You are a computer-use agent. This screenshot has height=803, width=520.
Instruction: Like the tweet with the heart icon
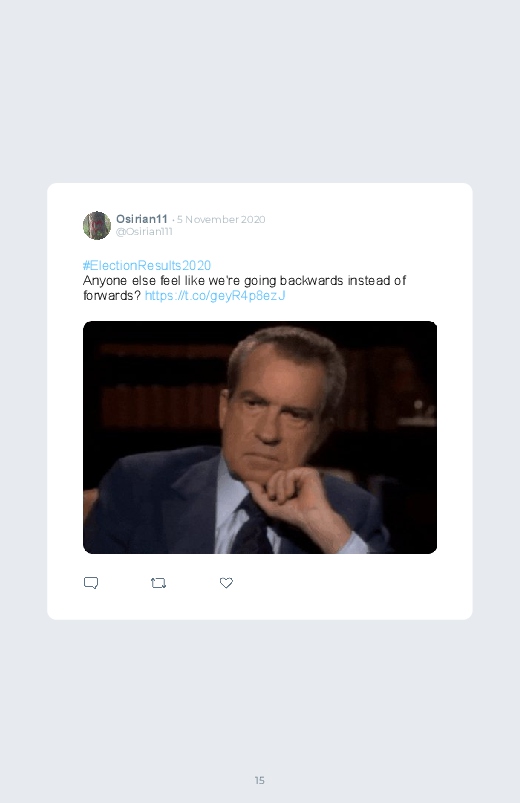pos(226,583)
